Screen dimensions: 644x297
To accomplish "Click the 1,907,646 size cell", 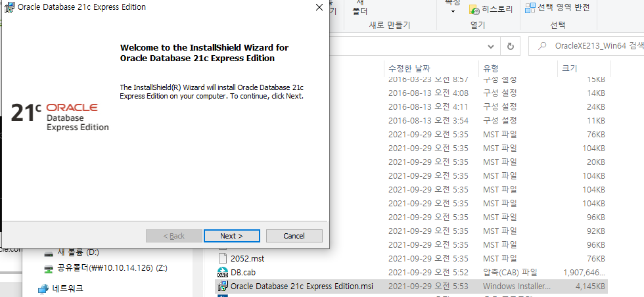I will (584, 272).
